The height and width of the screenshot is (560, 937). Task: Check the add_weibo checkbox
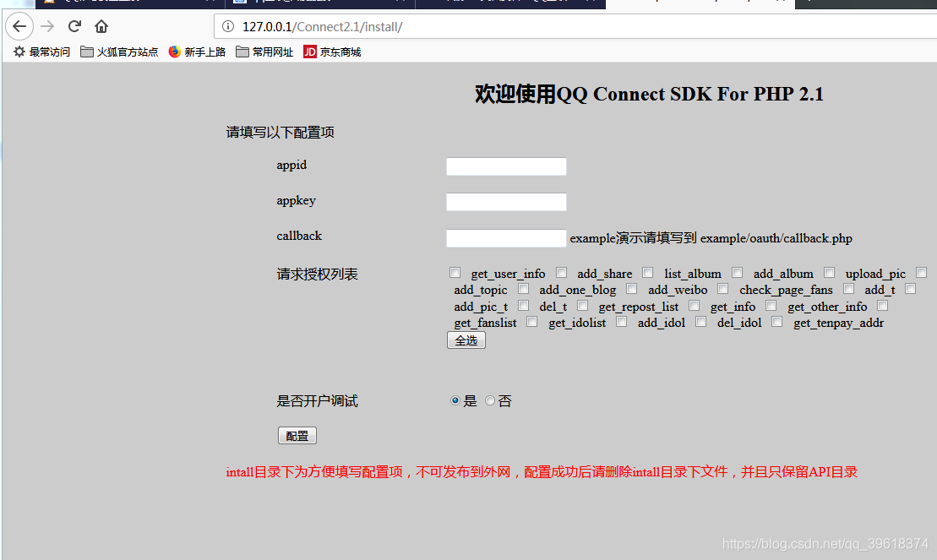pyautogui.click(x=632, y=289)
